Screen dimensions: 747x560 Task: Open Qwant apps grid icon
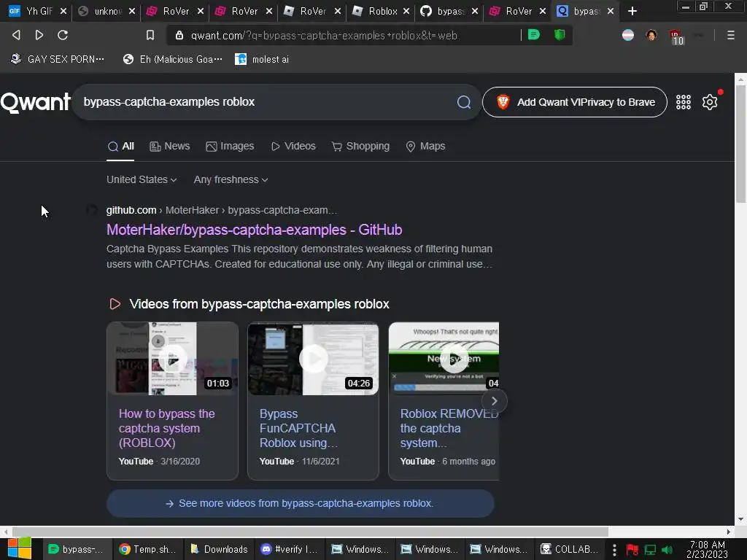683,102
